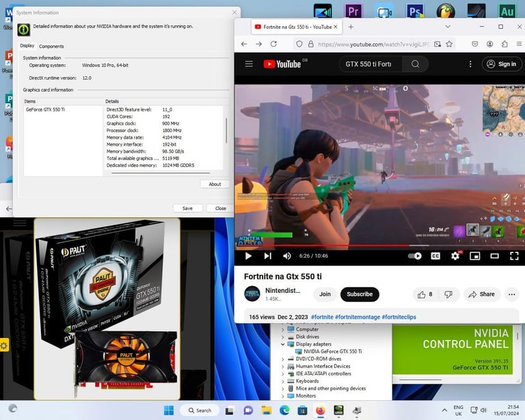Open Windows Start menu

tap(169, 410)
